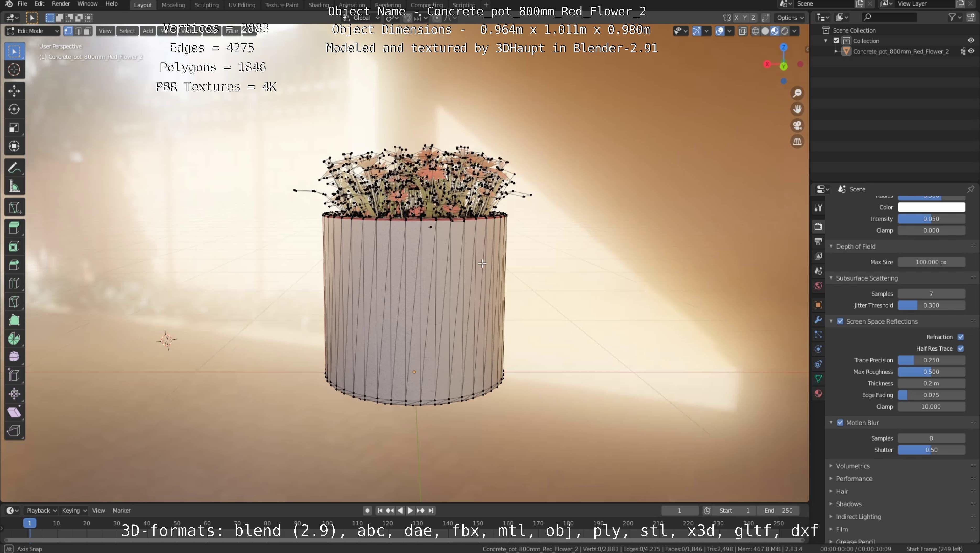Screen dimensions: 980x553
Task: Select the Knife tool
Action: [x=14, y=302]
